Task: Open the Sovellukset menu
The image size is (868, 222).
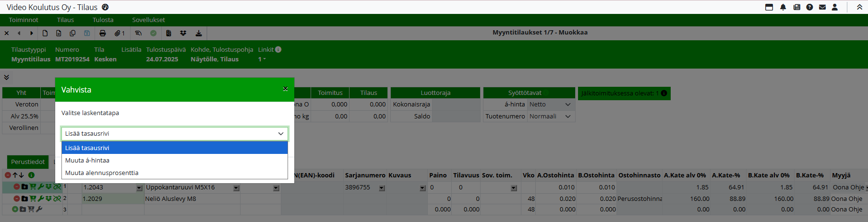Action: [148, 20]
